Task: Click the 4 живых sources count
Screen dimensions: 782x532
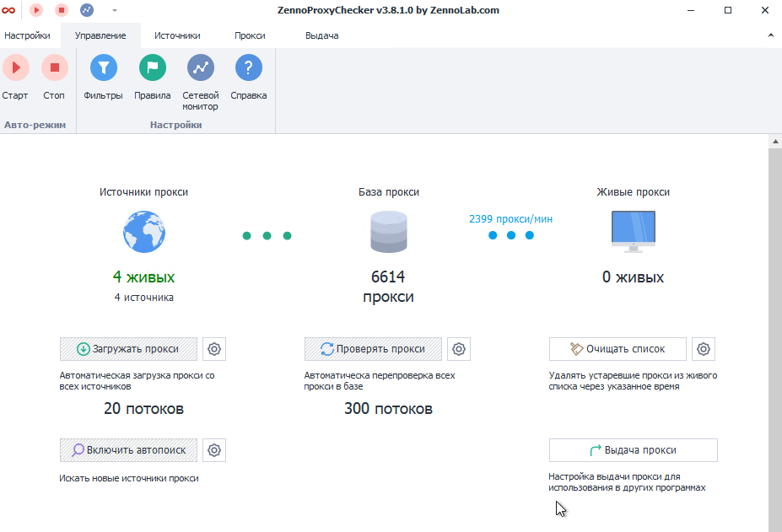Action: 144,277
